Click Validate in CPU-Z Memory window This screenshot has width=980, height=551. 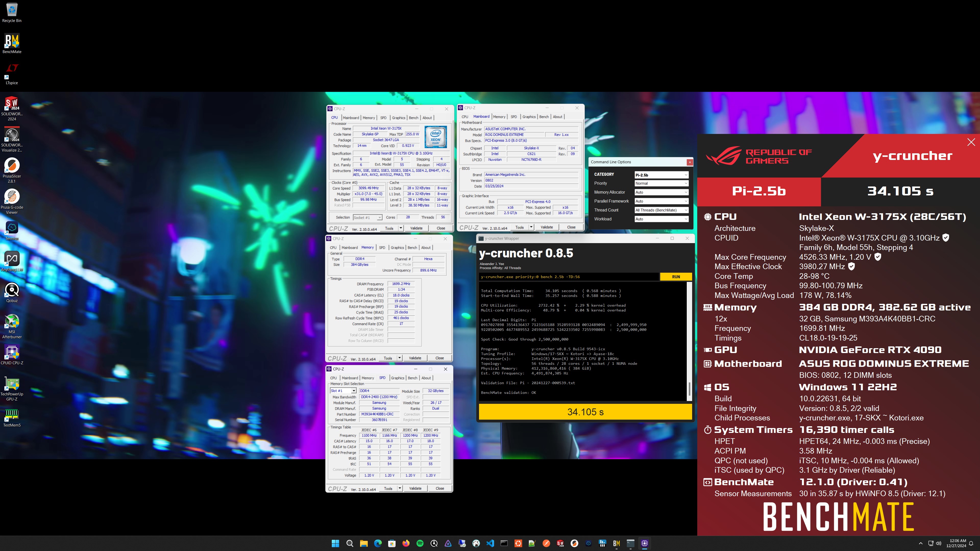[x=415, y=358]
